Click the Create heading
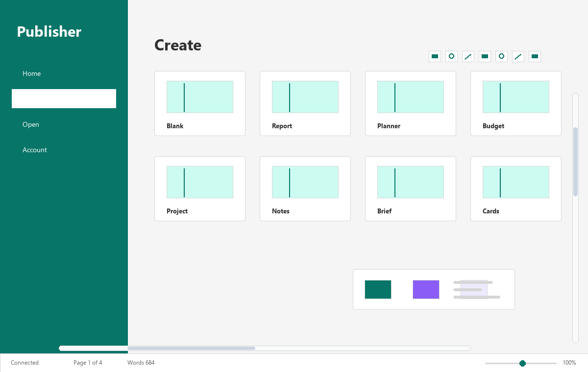Screen dimensions: 588x372 178,45
